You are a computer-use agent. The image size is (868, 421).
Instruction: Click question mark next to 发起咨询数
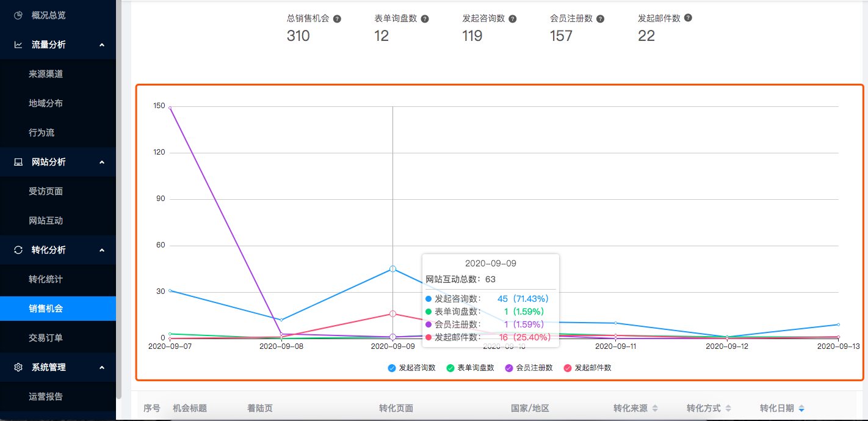coord(513,19)
